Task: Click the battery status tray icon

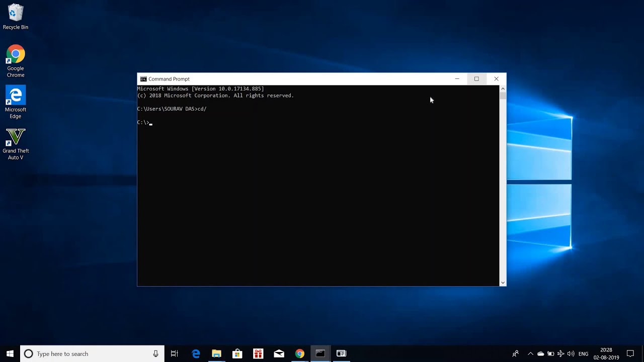Action: pyautogui.click(x=550, y=353)
